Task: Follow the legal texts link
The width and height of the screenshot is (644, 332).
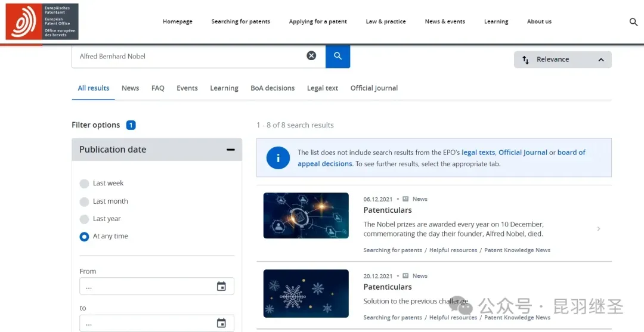Action: coord(478,153)
